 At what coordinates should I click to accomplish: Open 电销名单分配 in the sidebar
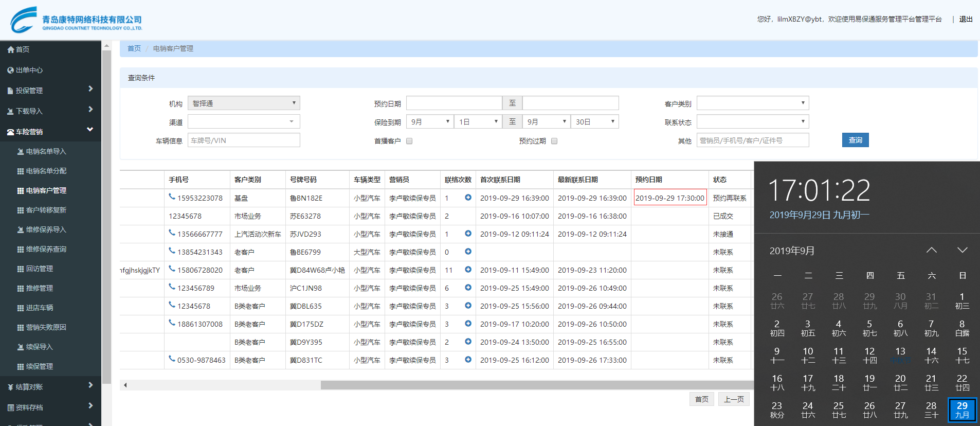46,171
